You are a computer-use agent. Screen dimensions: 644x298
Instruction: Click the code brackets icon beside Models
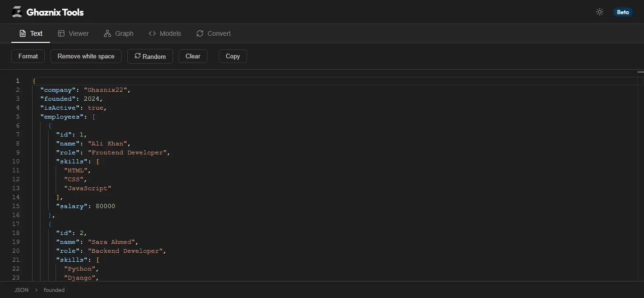[152, 33]
